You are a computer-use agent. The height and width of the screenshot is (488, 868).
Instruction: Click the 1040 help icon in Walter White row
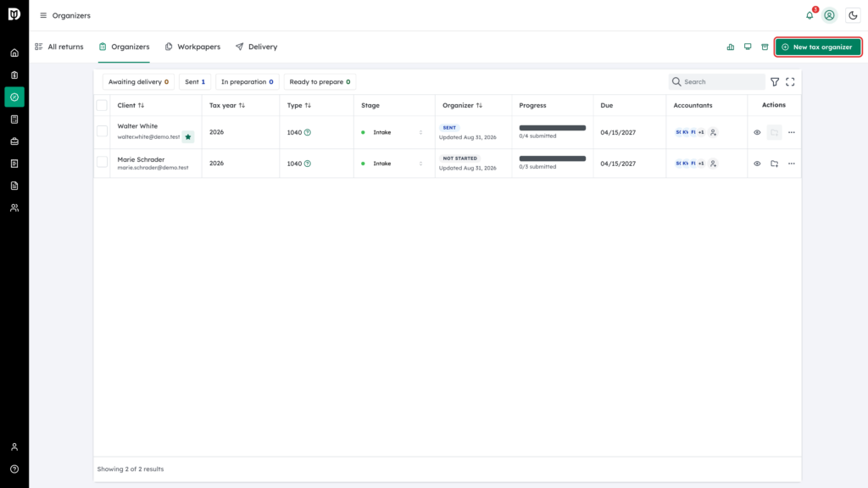308,132
